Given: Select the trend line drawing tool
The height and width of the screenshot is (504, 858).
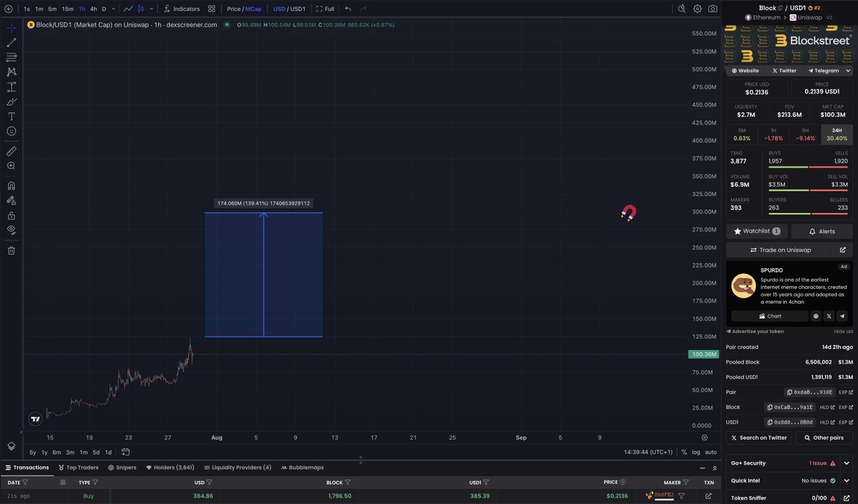Looking at the screenshot, I should (x=11, y=42).
